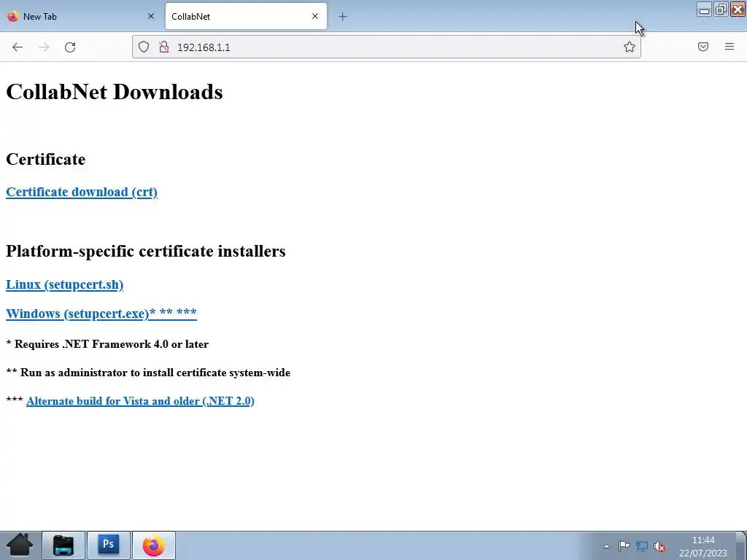Screen dimensions: 747x560
Task: Open the Linux (setupcert.sh) link
Action: (64, 284)
